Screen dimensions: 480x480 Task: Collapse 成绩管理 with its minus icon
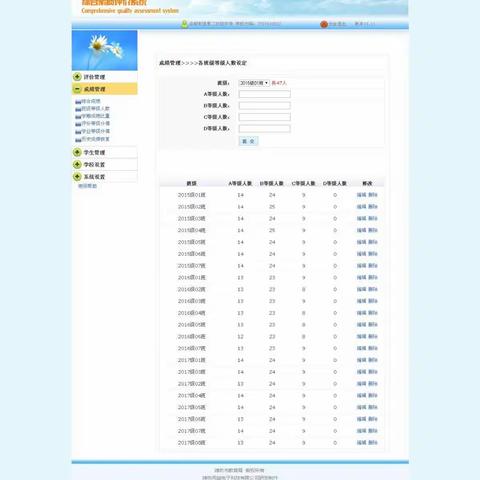tap(77, 89)
